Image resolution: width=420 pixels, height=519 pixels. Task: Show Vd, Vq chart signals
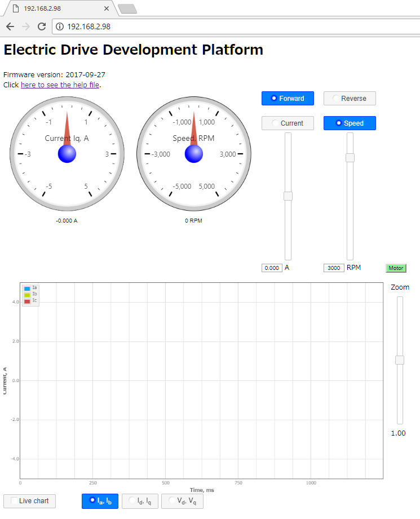(x=182, y=501)
